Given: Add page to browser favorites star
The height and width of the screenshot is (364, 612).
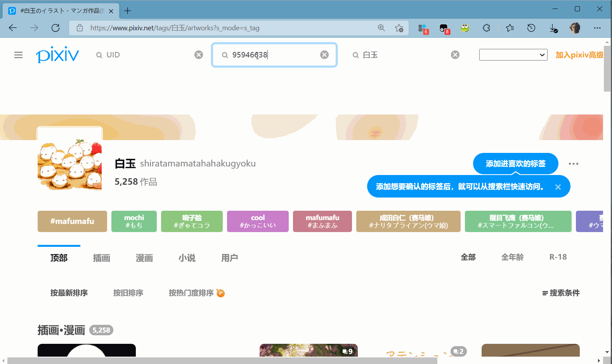Looking at the screenshot, I should 399,28.
